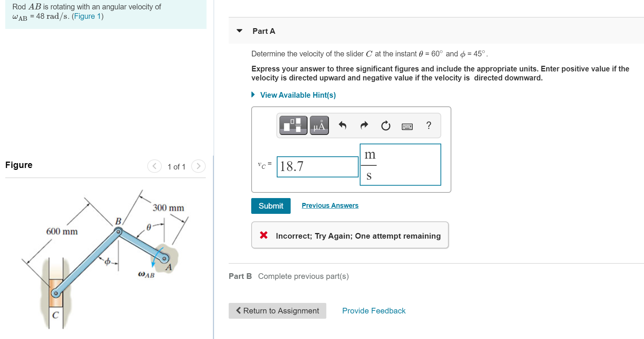Collapse Part A section

(239, 31)
